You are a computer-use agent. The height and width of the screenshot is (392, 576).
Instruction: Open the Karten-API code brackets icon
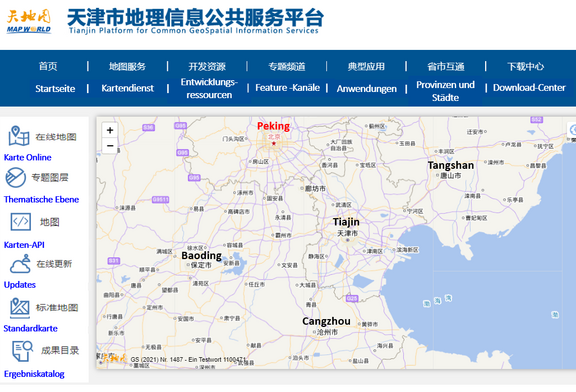tap(21, 222)
